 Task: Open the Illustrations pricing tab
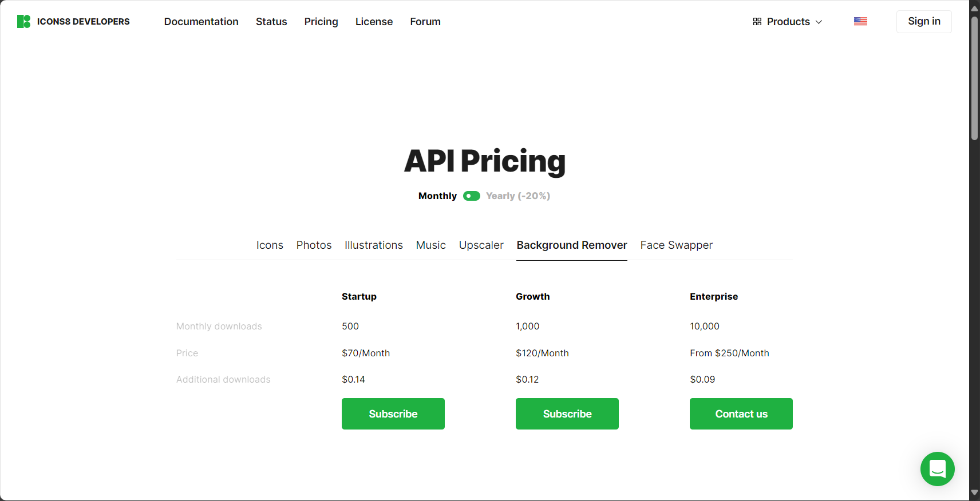(x=374, y=245)
